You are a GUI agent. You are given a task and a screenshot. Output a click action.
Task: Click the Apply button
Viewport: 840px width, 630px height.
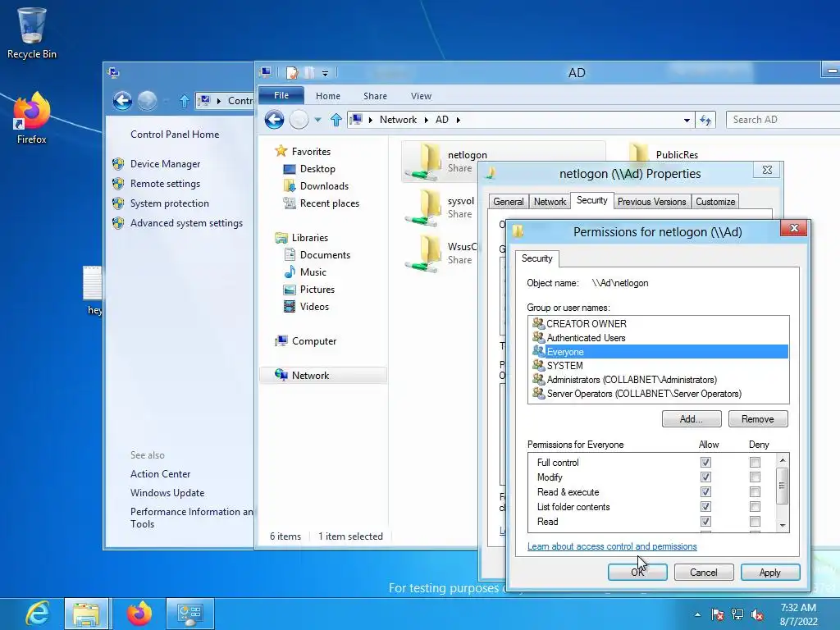tap(770, 572)
